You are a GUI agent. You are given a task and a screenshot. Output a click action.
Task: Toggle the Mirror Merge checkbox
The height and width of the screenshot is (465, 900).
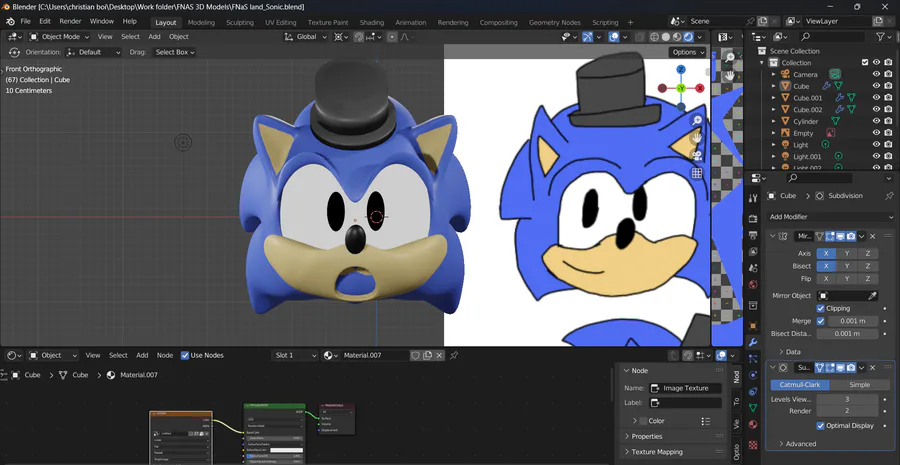(821, 321)
